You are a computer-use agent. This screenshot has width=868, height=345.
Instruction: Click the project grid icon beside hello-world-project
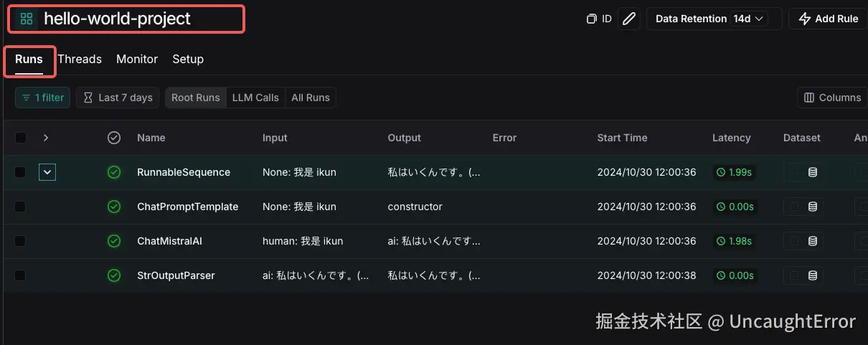click(x=27, y=19)
